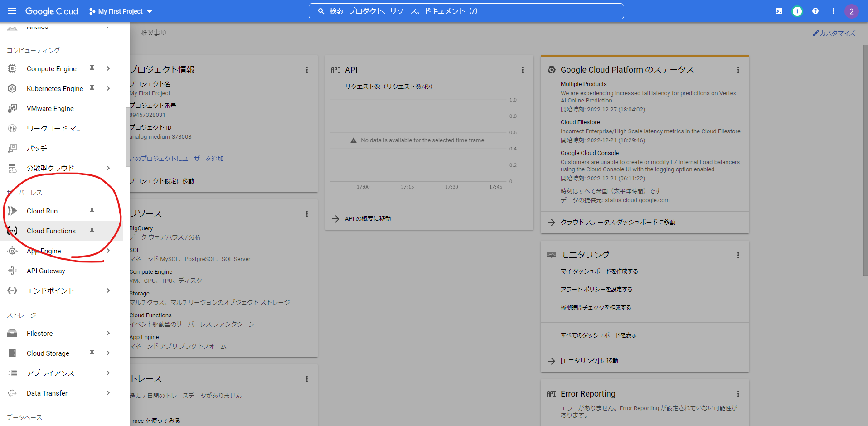Click the API Gateway icon
The image size is (868, 426).
point(12,271)
